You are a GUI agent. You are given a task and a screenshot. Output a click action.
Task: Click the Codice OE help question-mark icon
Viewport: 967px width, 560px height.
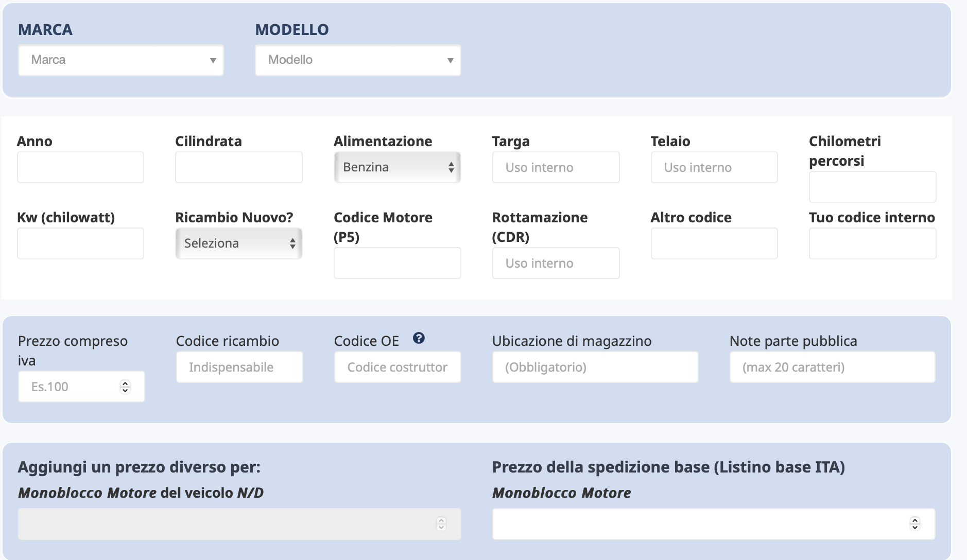click(x=419, y=338)
